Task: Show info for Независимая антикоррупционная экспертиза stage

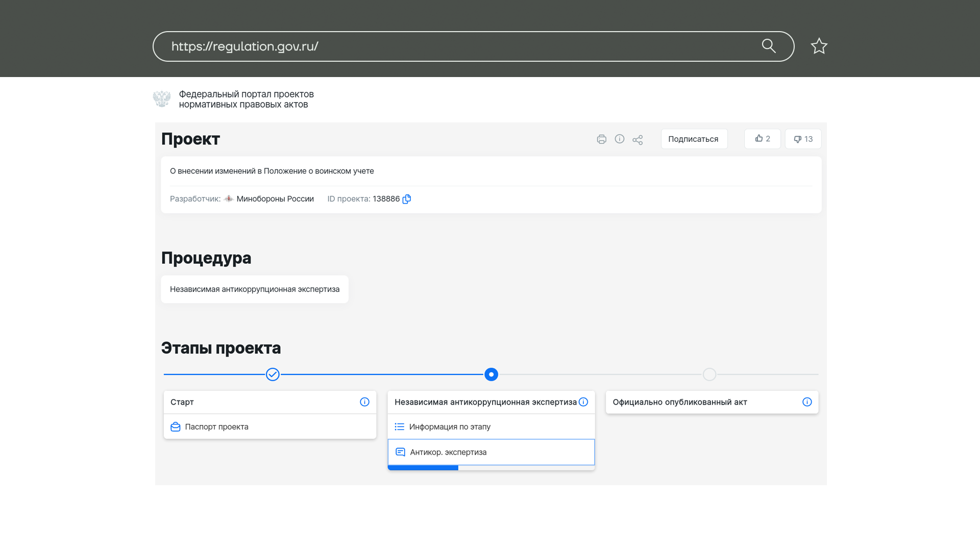Action: [583, 402]
